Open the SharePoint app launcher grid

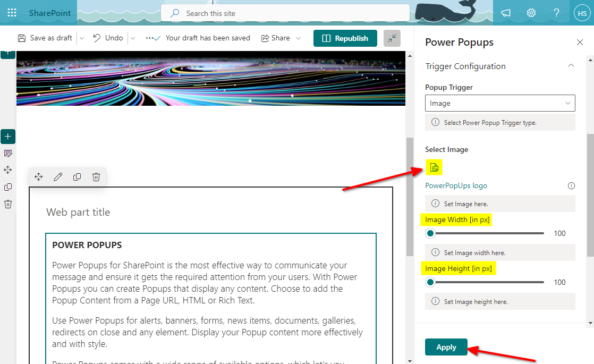point(12,13)
